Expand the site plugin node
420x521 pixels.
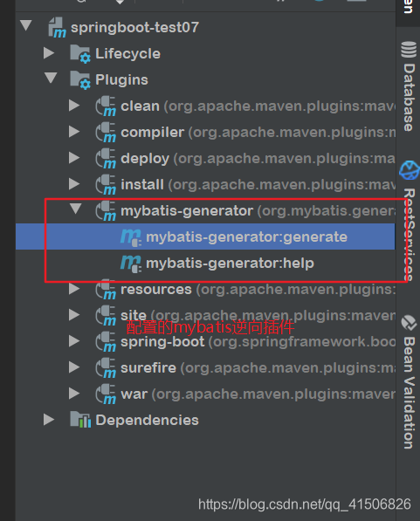[74, 315]
